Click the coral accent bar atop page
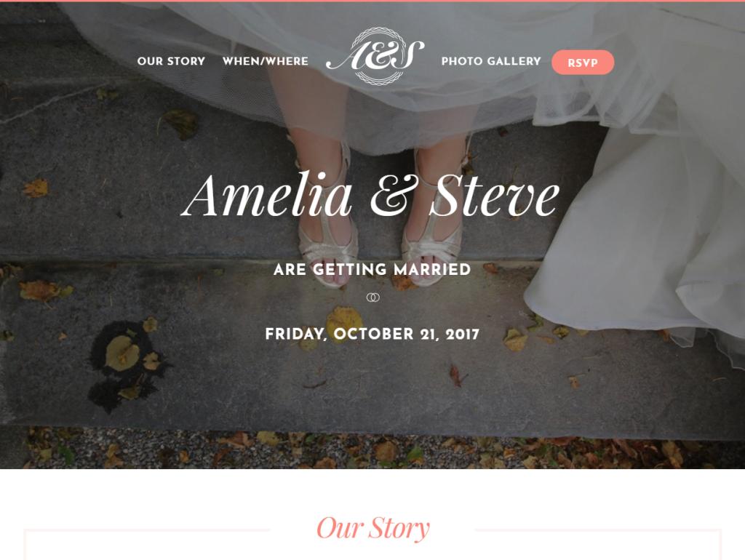 click(372, 1)
